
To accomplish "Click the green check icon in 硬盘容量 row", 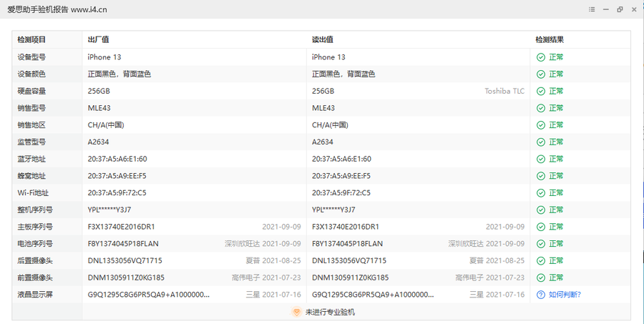I will point(540,91).
